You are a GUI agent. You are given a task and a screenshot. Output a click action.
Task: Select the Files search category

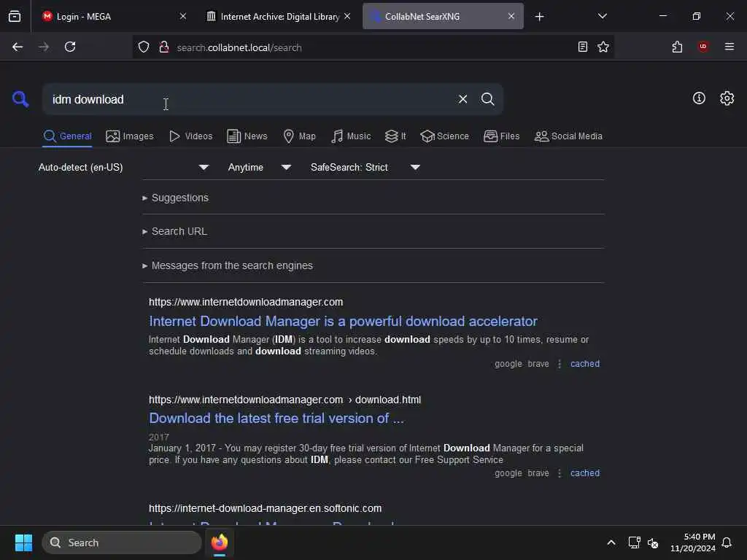(x=501, y=136)
